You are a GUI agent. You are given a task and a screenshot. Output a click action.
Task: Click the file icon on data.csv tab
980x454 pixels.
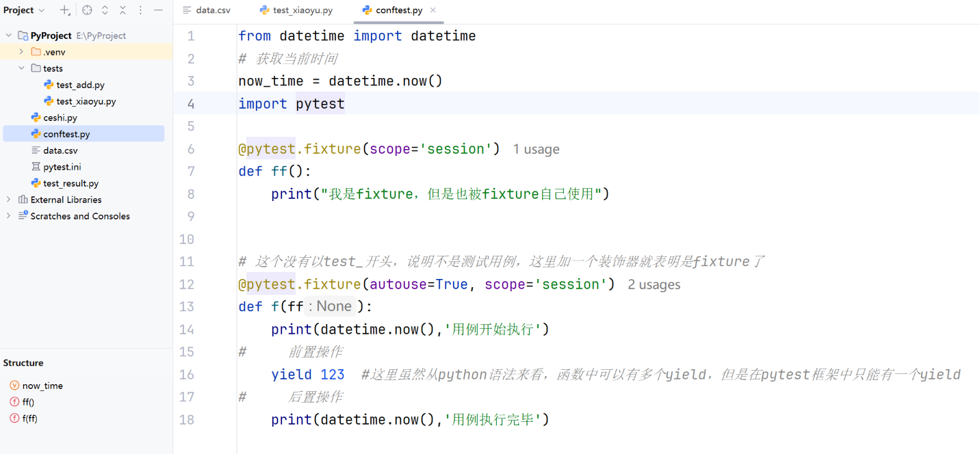[x=188, y=10]
